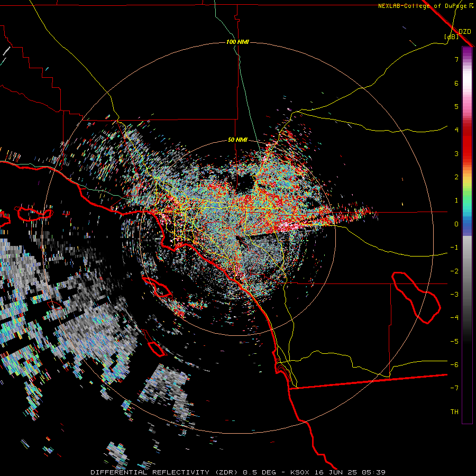Click the color scale value -3
476x476 pixels.
click(454, 295)
